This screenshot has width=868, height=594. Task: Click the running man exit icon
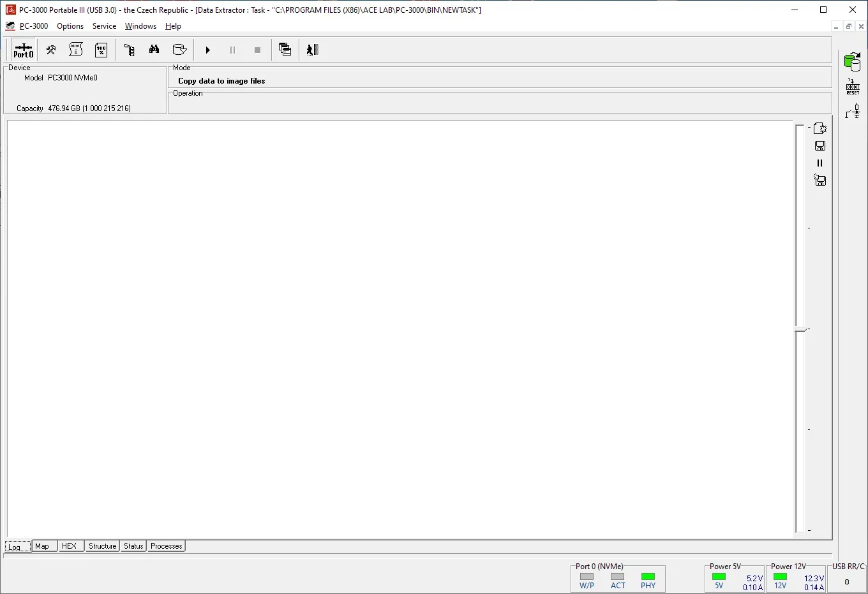click(312, 50)
